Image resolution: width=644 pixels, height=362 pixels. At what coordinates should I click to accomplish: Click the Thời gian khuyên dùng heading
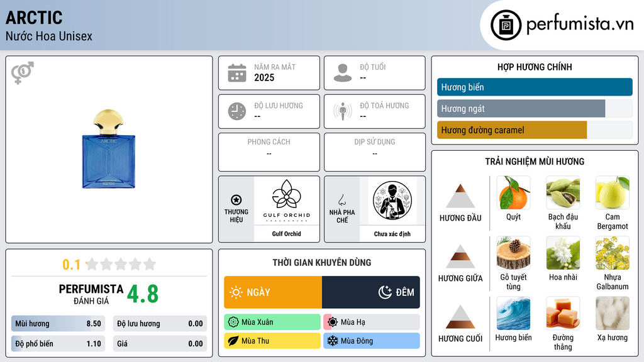tap(322, 262)
